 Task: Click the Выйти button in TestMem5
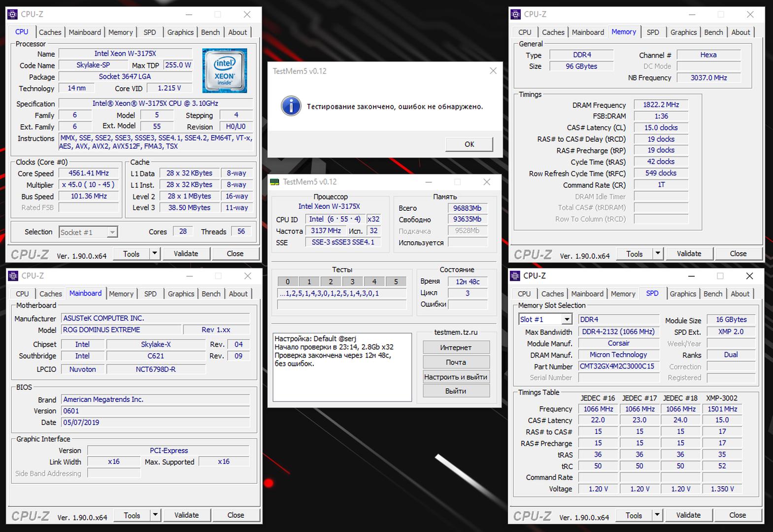click(456, 391)
